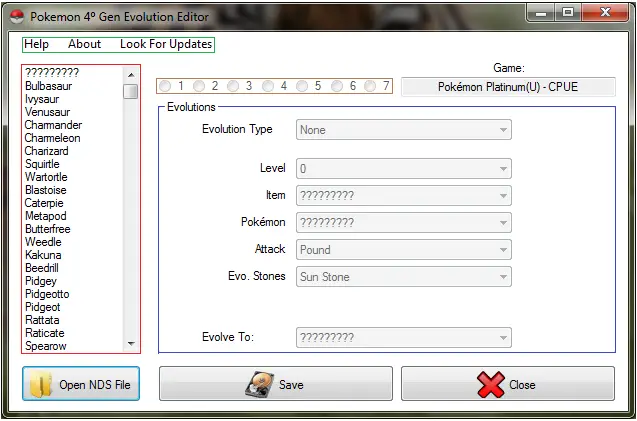The width and height of the screenshot is (637, 421).
Task: Click the hard drive icon on Save
Action: click(x=260, y=384)
